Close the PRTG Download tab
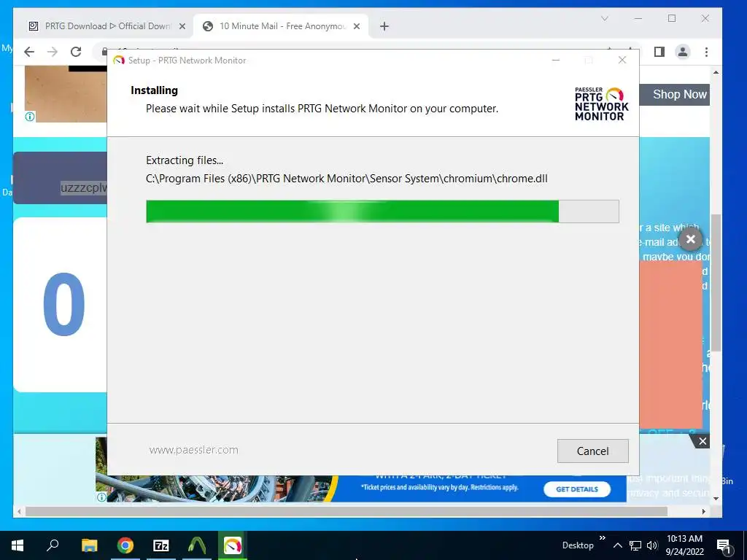Screen dimensions: 747x560 (182, 26)
